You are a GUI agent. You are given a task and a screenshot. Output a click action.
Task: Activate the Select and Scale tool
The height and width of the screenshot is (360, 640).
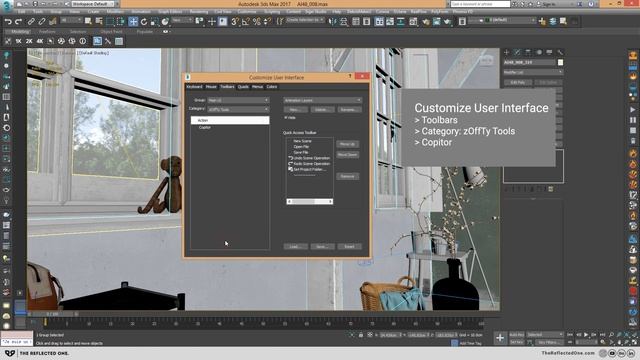[154, 21]
